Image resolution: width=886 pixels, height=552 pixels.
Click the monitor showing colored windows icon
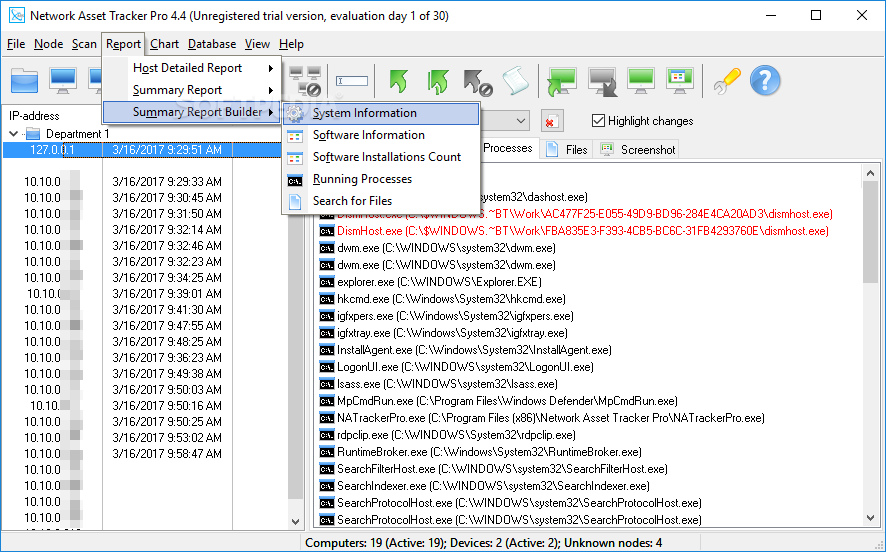[x=680, y=81]
